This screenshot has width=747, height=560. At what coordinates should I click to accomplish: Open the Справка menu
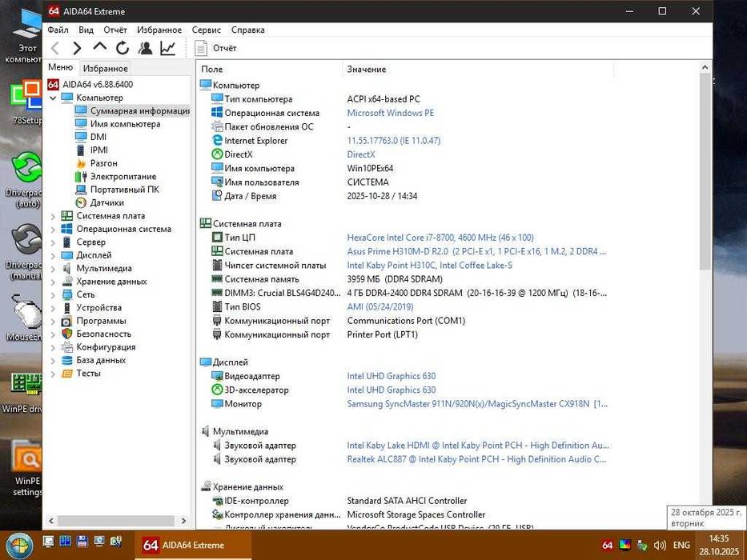247,30
